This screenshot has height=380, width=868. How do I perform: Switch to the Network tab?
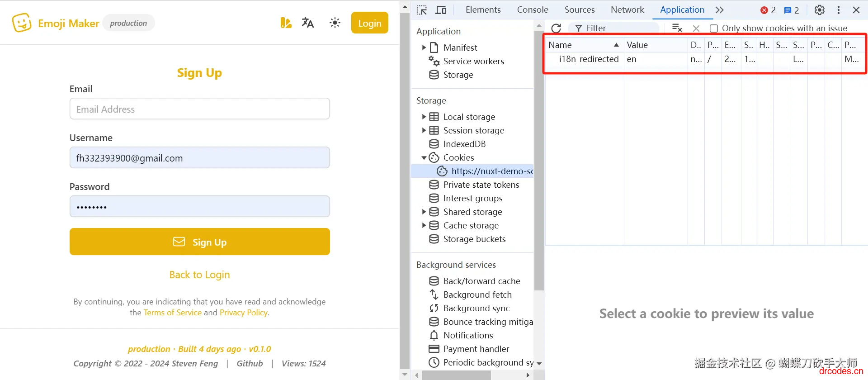pyautogui.click(x=627, y=9)
